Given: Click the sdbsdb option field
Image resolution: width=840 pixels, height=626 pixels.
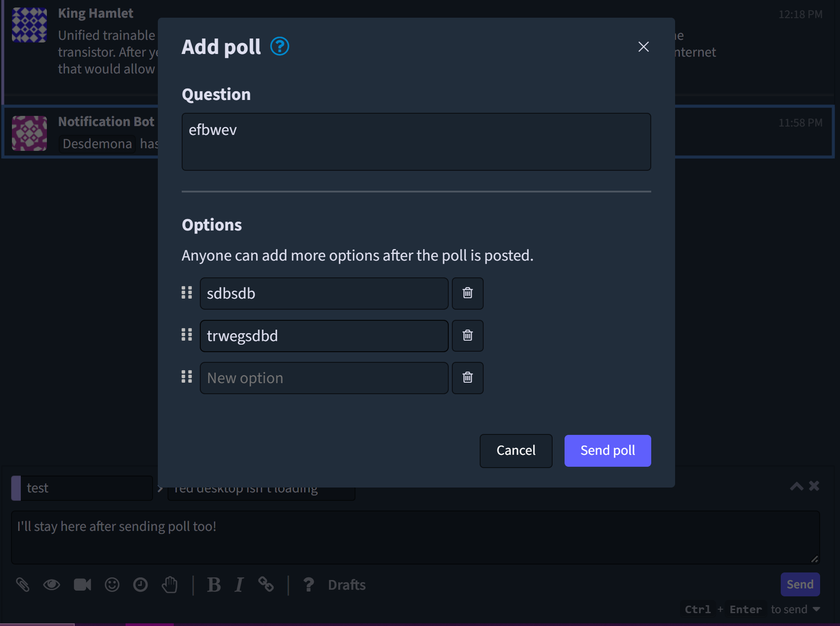Looking at the screenshot, I should pyautogui.click(x=324, y=293).
